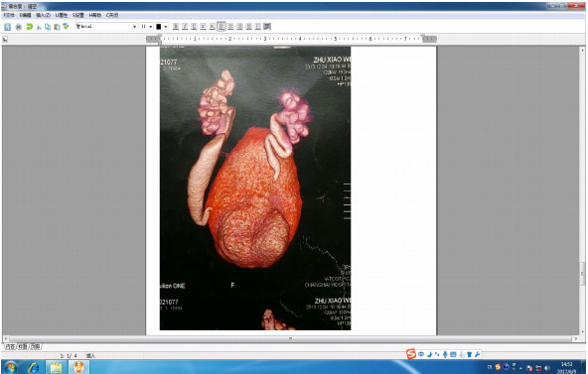Open the H help menu
This screenshot has width=588, height=374.
click(x=95, y=15)
